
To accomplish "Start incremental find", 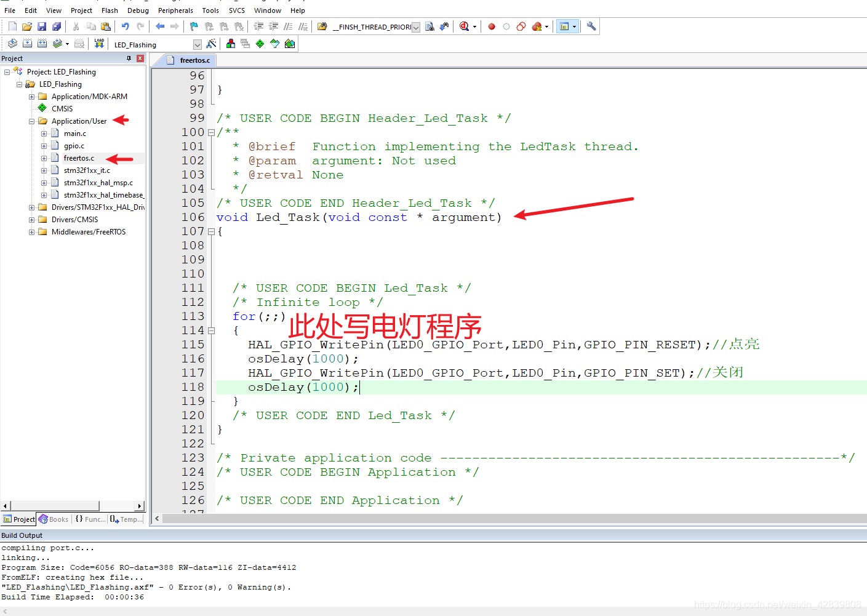I will pyautogui.click(x=444, y=26).
